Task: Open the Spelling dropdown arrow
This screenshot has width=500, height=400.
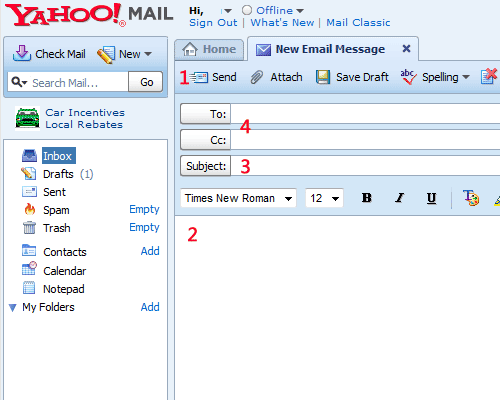Action: click(466, 77)
